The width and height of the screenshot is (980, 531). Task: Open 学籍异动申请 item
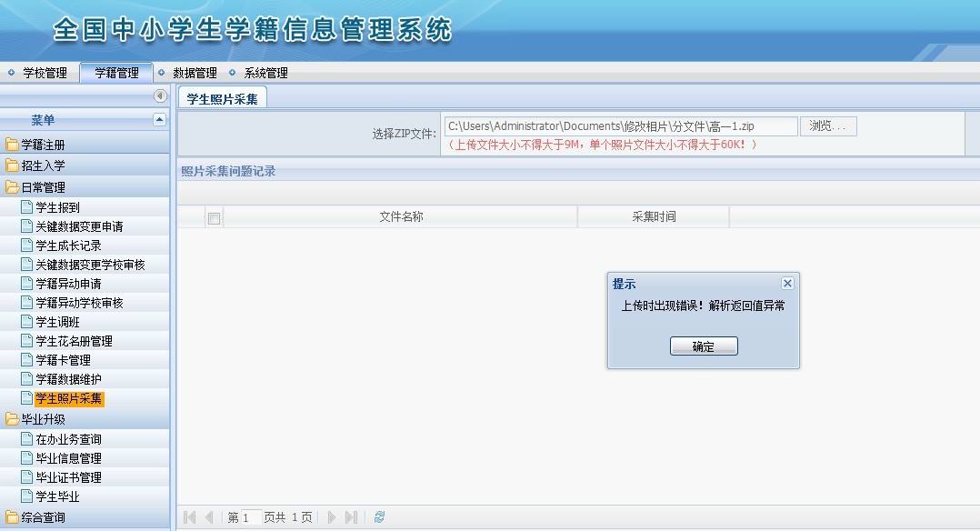[68, 284]
